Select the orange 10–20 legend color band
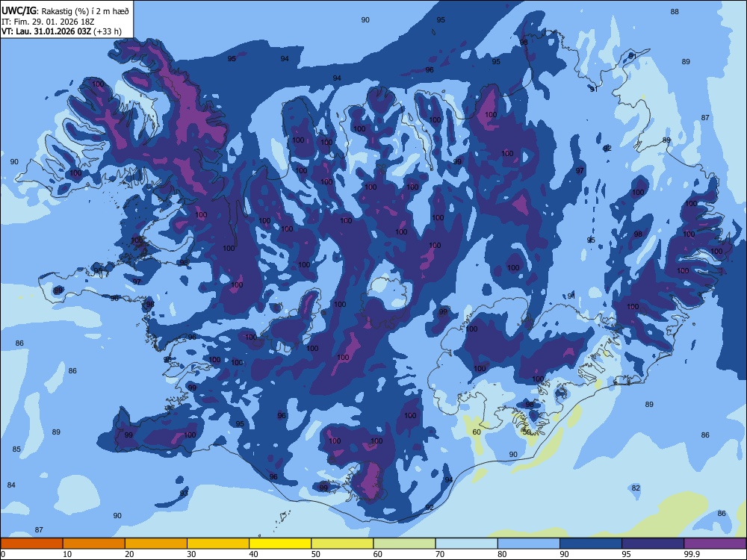Screen dimensions: 747x560 (x=94, y=544)
